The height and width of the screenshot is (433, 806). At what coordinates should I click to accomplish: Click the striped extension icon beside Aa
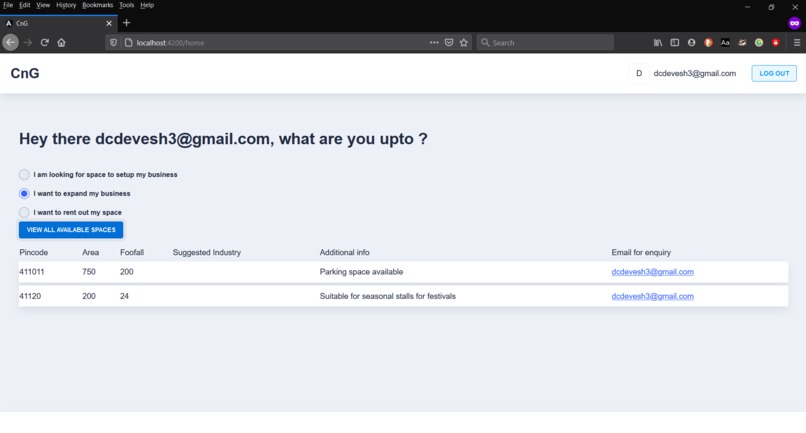[x=742, y=43]
